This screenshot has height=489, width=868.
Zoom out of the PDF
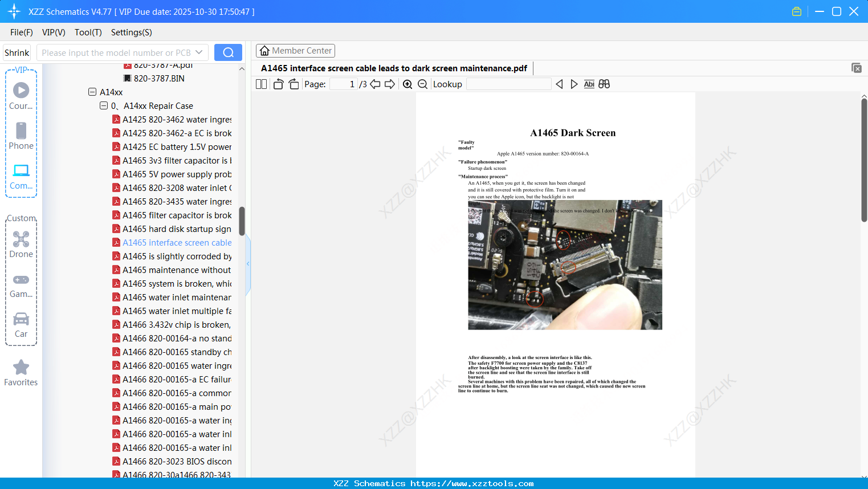(422, 84)
